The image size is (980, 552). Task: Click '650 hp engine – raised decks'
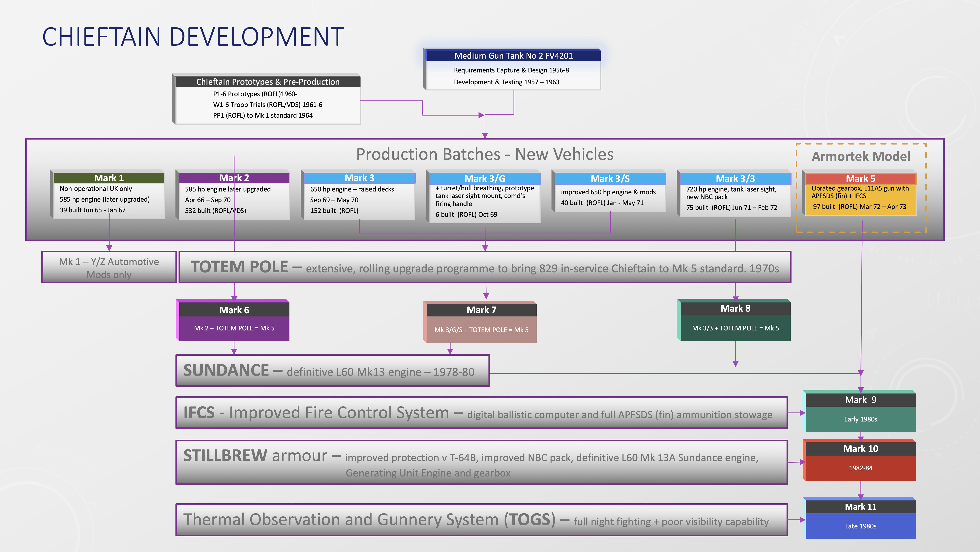(352, 189)
